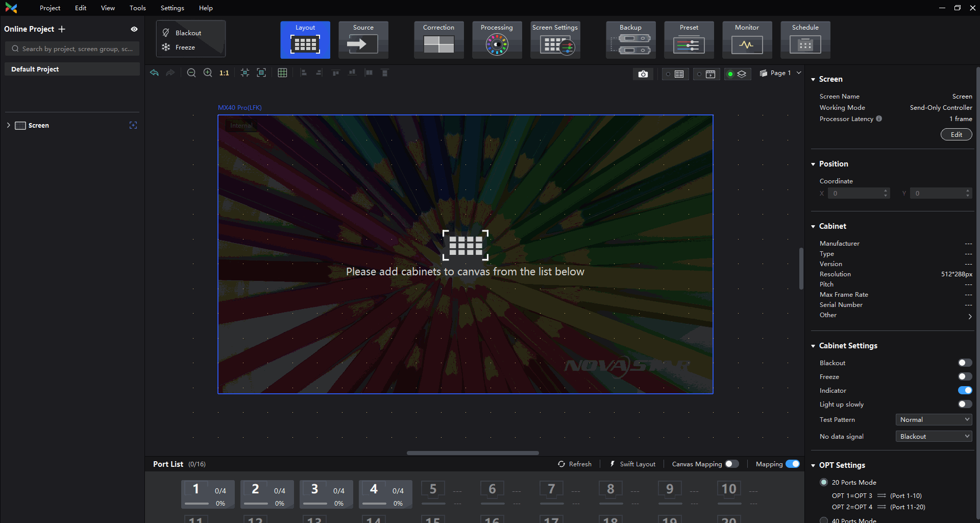Viewport: 980px width, 523px height.
Task: Toggle the canvas grid icon
Action: (x=282, y=73)
